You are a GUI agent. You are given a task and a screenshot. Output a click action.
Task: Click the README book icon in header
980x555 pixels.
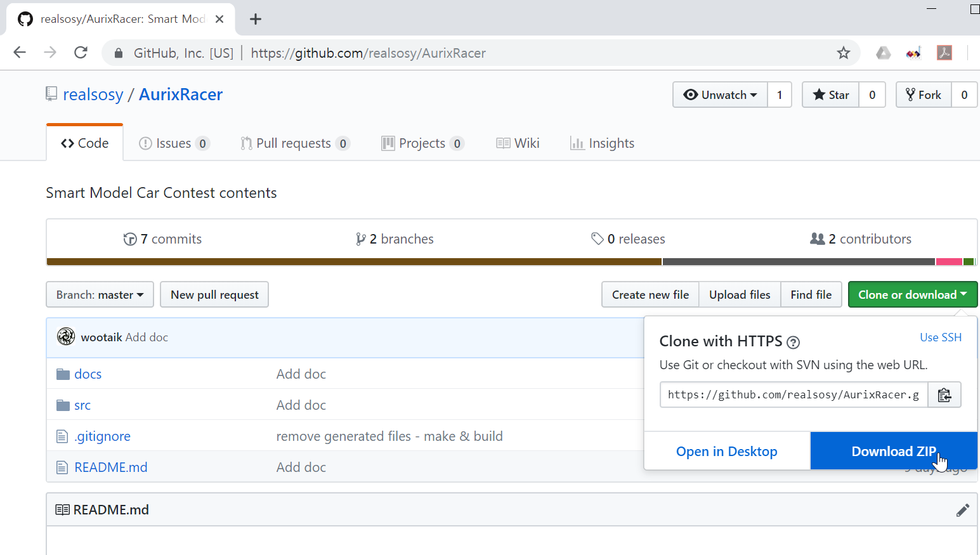[x=62, y=510]
